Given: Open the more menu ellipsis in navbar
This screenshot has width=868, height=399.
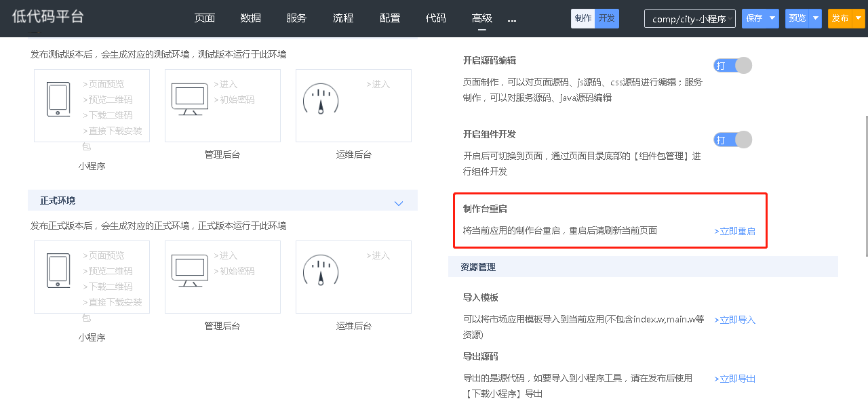Looking at the screenshot, I should click(512, 20).
